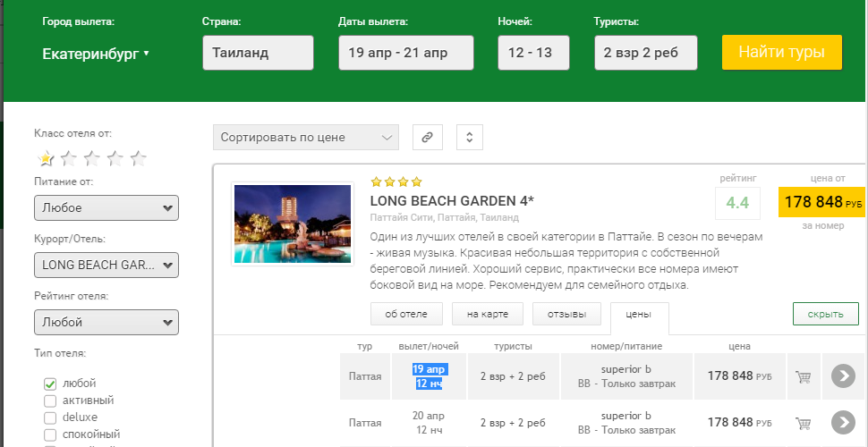Open the Long Beach Garden hotel photo

click(293, 223)
